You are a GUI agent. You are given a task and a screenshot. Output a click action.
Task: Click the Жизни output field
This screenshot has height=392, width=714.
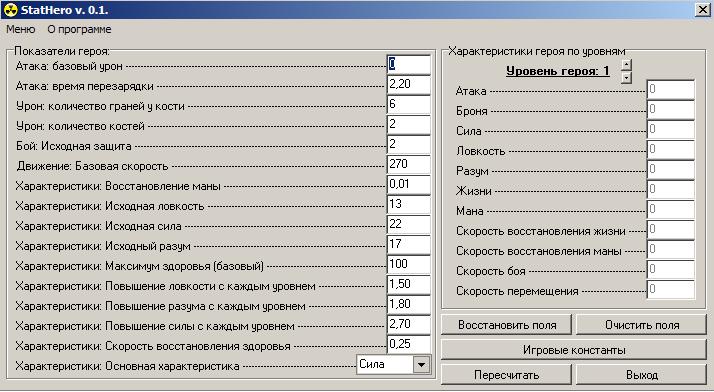pos(671,190)
